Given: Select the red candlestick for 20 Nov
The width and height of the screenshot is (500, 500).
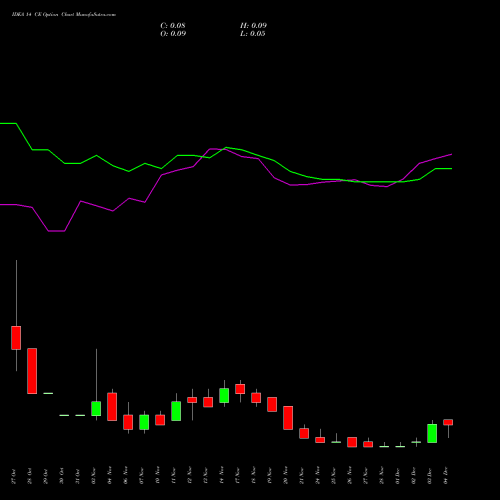Looking at the screenshot, I should coord(288,418).
